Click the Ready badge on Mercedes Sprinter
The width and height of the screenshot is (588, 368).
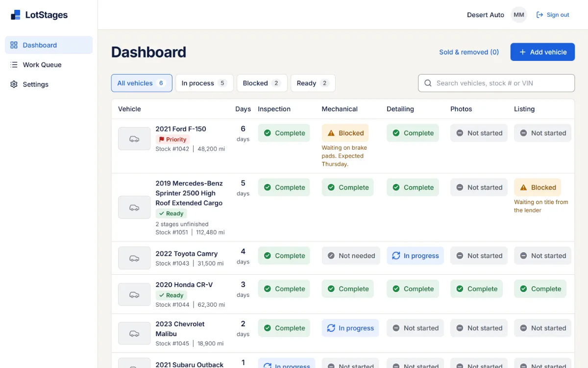pos(171,213)
